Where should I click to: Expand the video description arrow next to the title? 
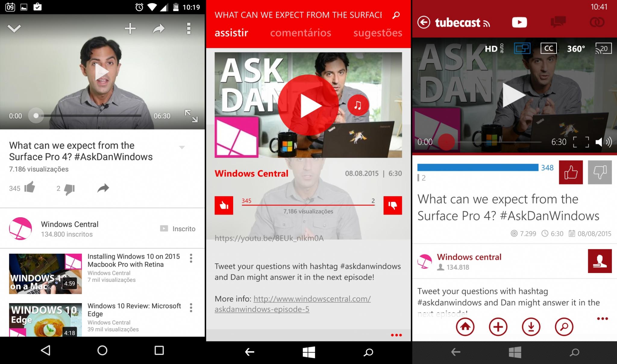click(x=182, y=147)
